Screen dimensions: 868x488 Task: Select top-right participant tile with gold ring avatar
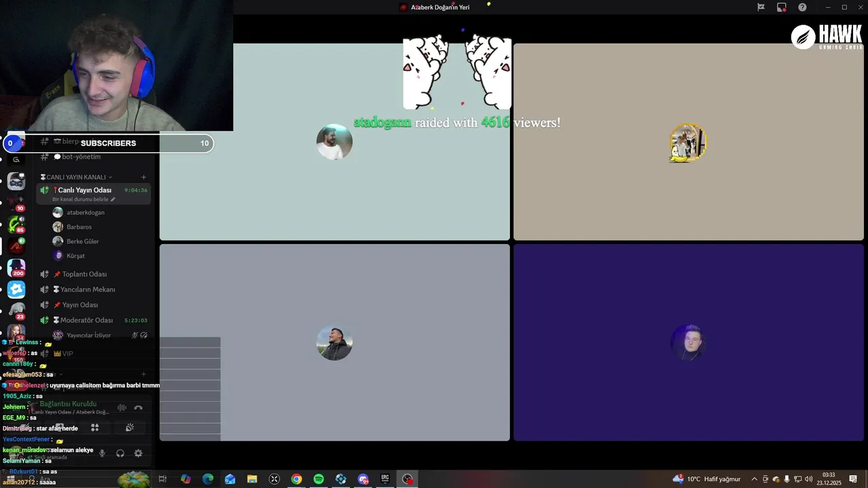(688, 142)
